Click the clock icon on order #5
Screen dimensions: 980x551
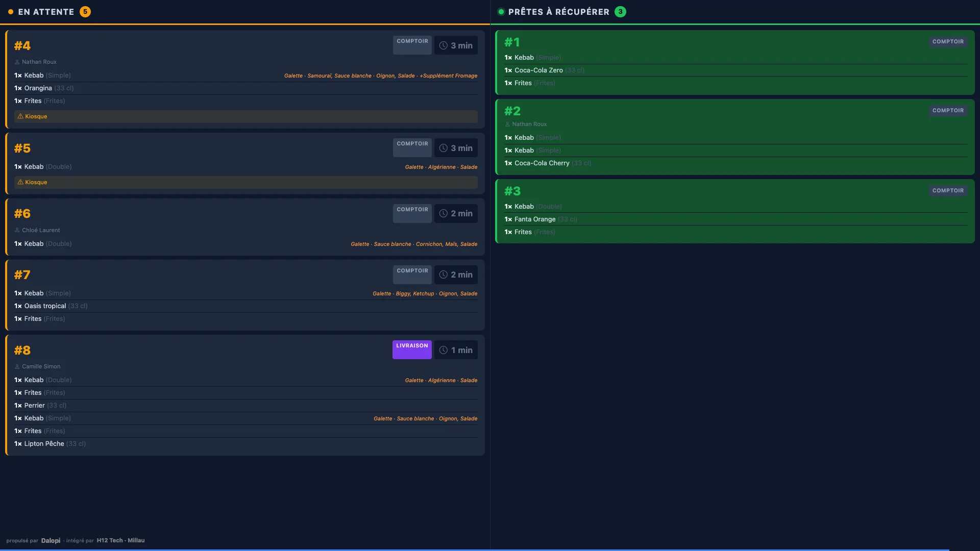click(x=444, y=148)
